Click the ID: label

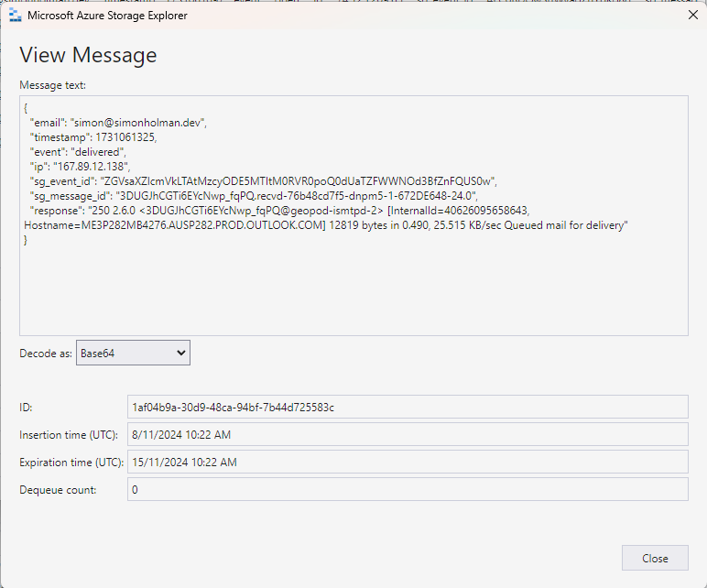click(x=26, y=408)
